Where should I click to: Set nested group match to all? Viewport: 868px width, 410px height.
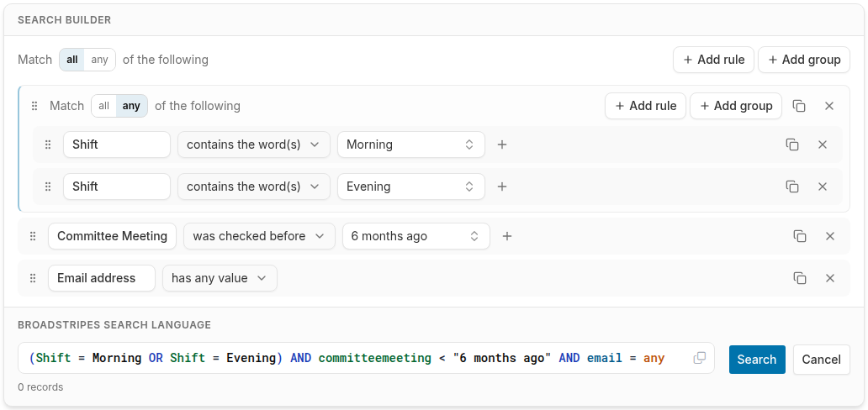tap(104, 106)
